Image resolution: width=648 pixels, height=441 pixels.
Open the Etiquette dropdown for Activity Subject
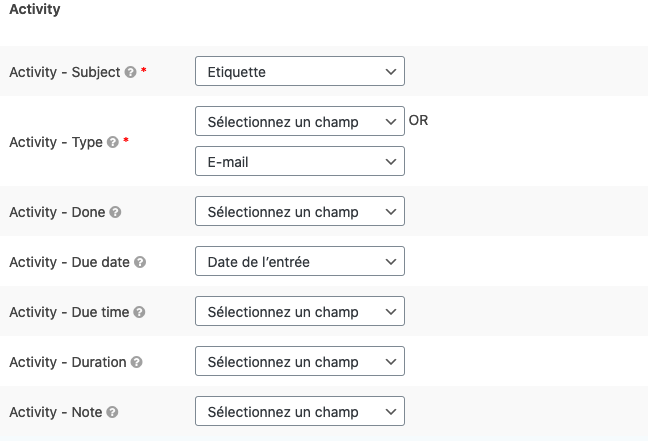(x=300, y=71)
